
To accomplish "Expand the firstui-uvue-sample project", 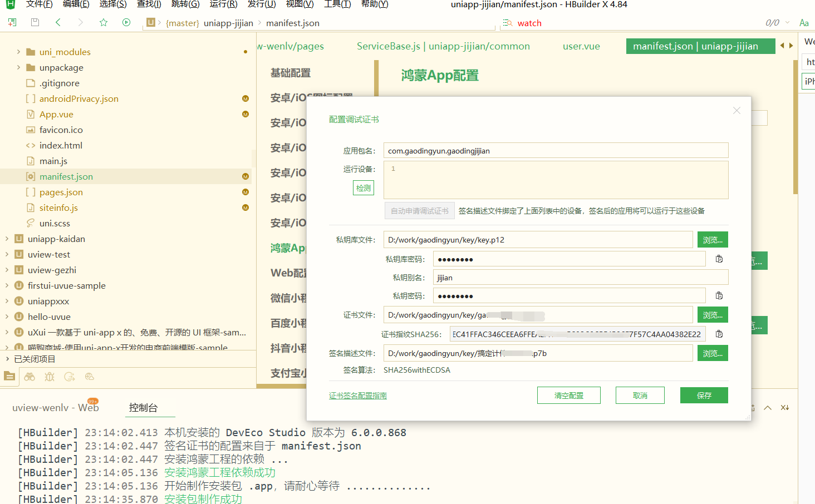I will click(7, 285).
